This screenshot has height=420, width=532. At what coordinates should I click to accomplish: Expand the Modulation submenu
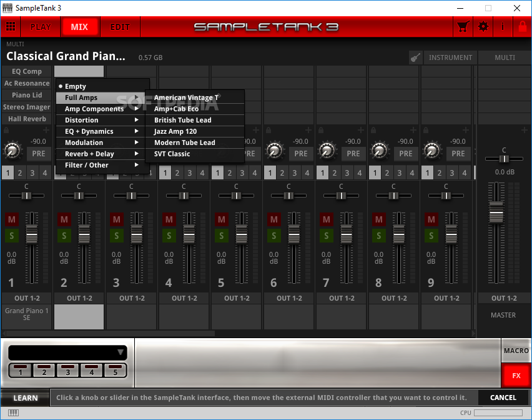tap(101, 142)
